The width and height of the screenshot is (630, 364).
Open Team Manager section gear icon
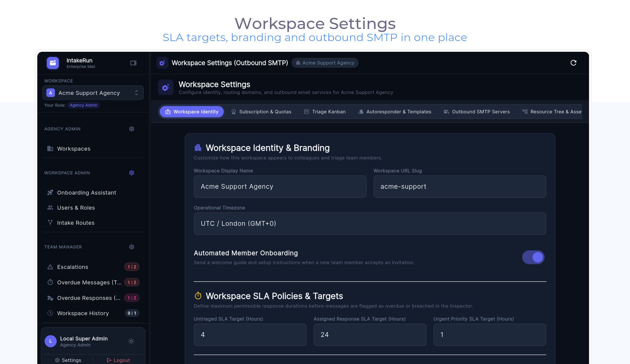[131, 247]
